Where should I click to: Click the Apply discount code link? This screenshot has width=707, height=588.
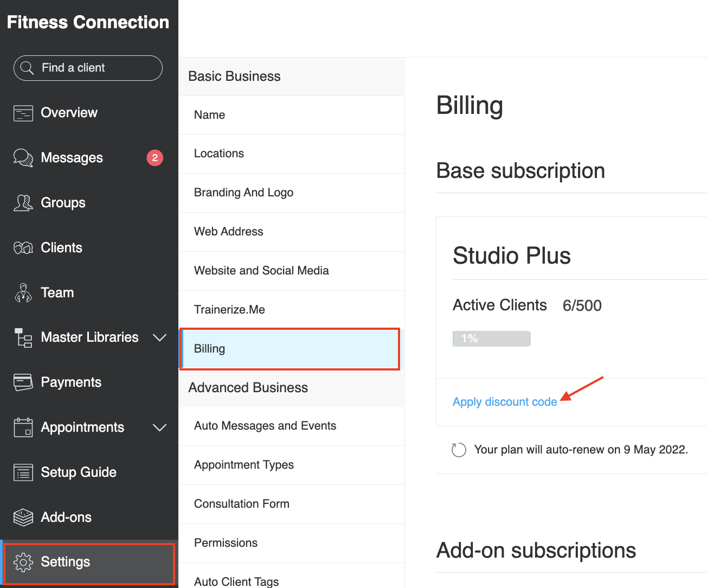click(x=505, y=402)
